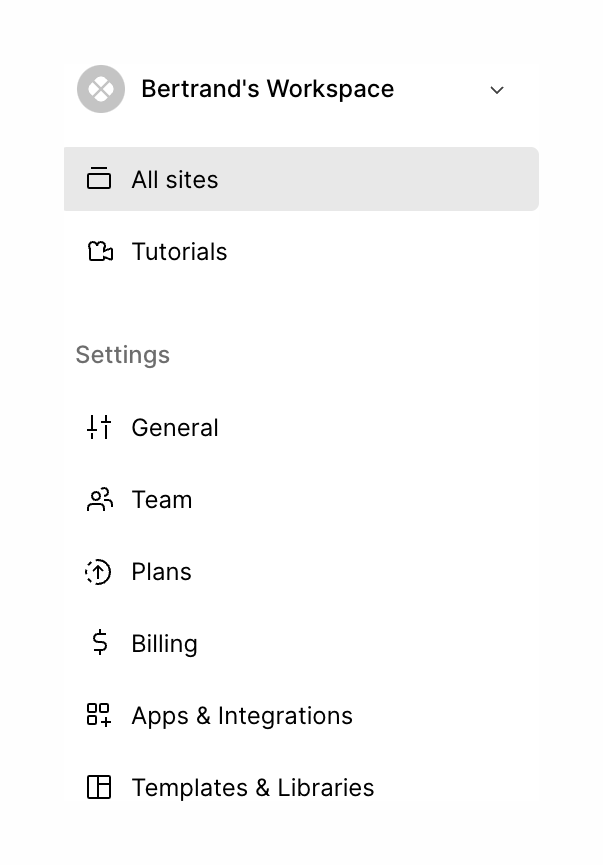Screen dimensions: 603x865
Task: Go to the Billing page
Action: point(164,643)
